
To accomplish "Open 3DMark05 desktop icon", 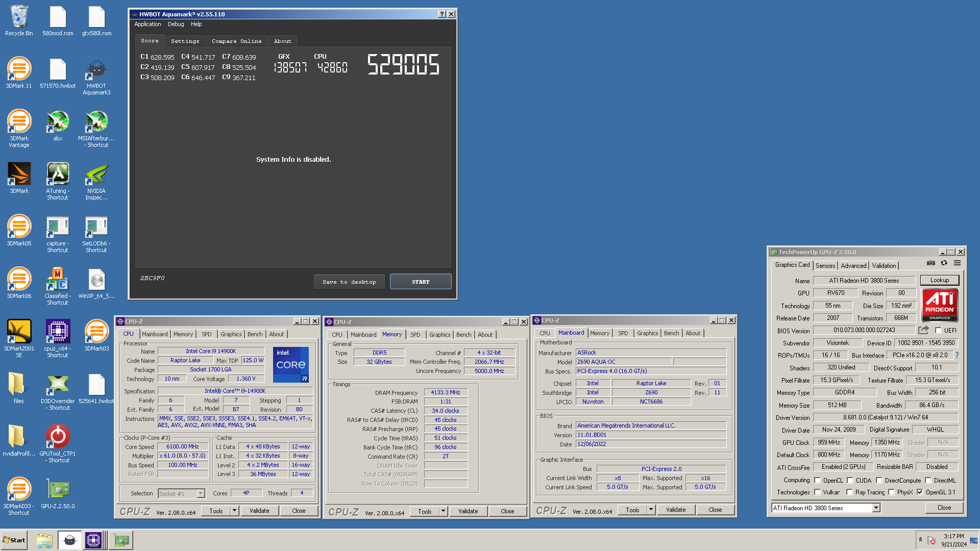I will pos(19,231).
